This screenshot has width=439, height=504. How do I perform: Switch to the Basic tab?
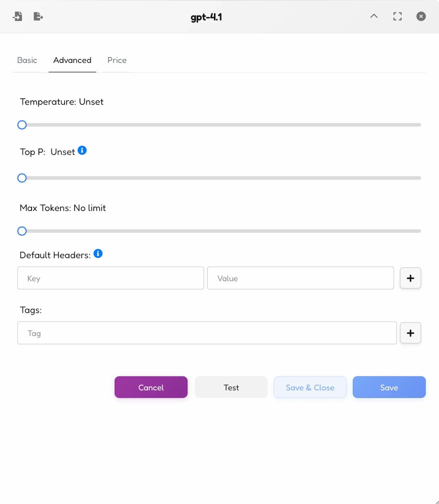(27, 60)
